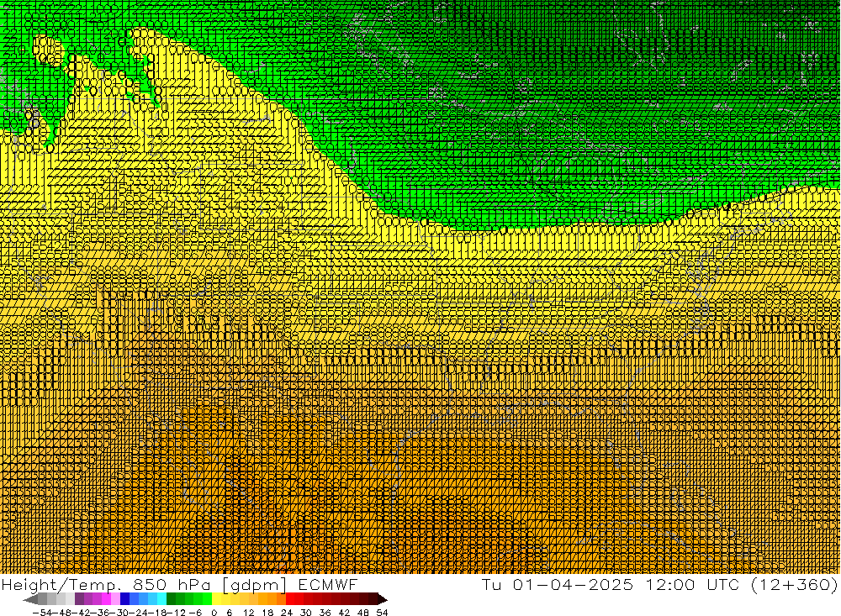Screen dimensions: 841x616
Task: Select the '850 hPa' pressure level label
Action: point(171,585)
